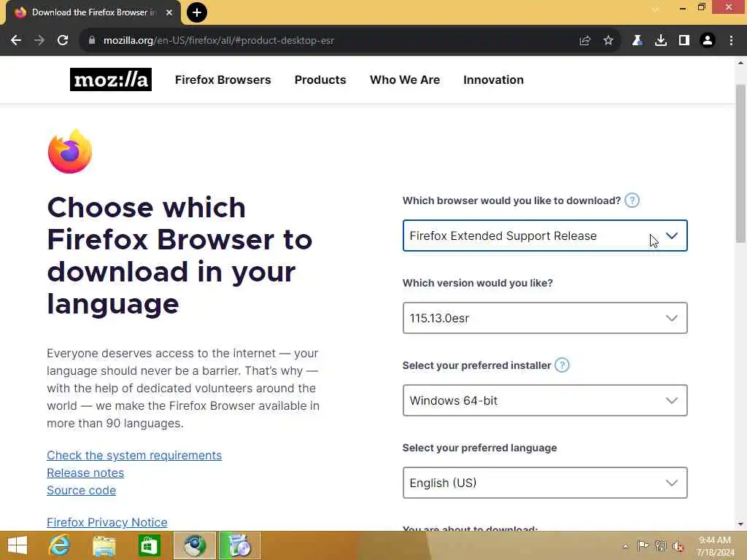This screenshot has width=747, height=560.
Task: Open the Firefox Privacy Notice link
Action: point(107,522)
